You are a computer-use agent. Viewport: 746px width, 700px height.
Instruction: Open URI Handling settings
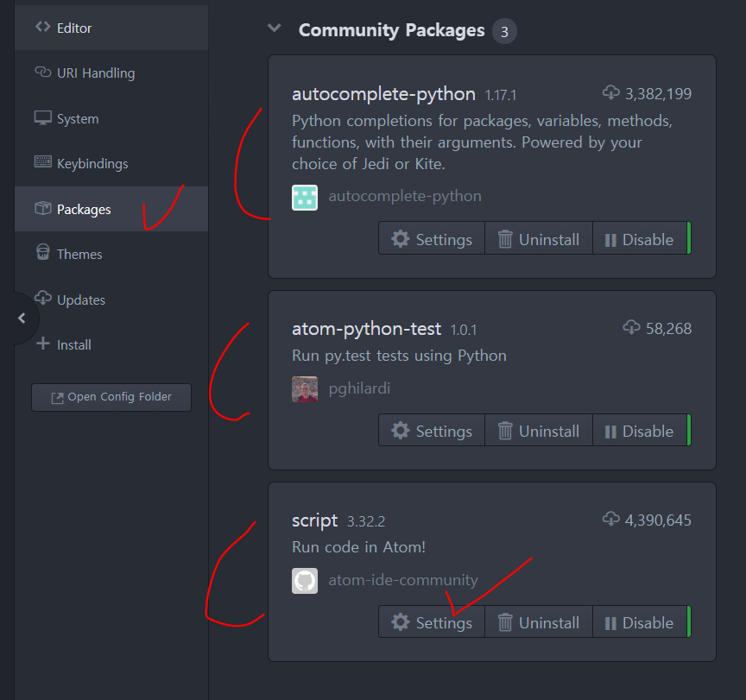click(111, 73)
